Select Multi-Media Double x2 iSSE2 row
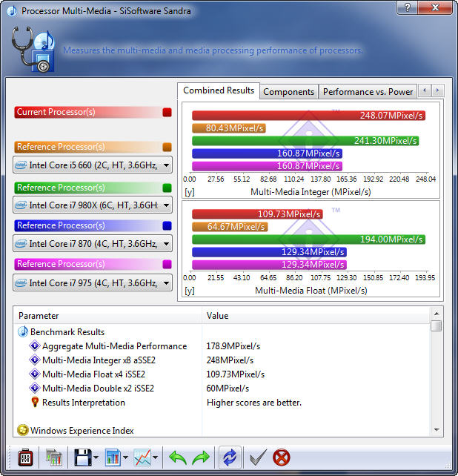Viewport: 458px width, 476px height. click(x=98, y=389)
